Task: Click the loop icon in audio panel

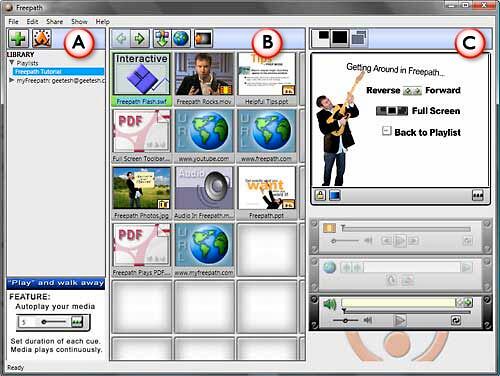Action: (455, 320)
